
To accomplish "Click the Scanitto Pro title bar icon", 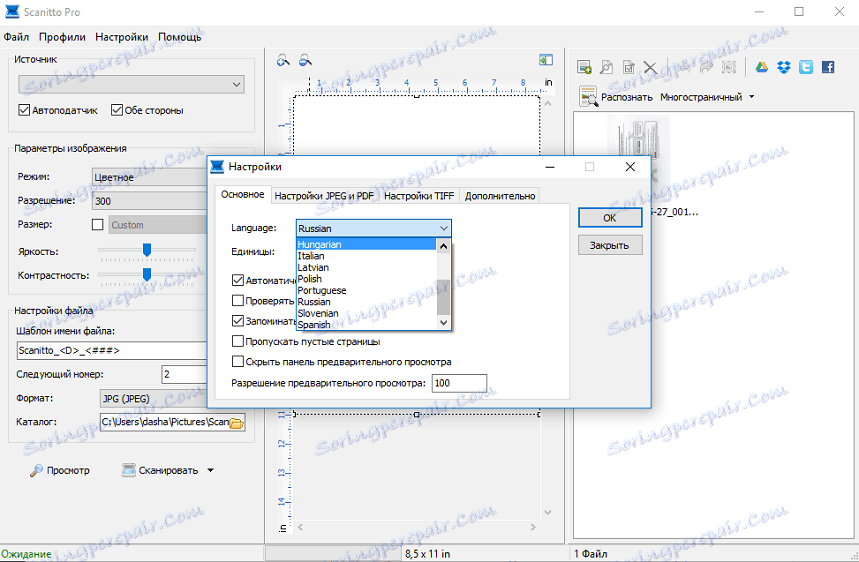I will (12, 12).
